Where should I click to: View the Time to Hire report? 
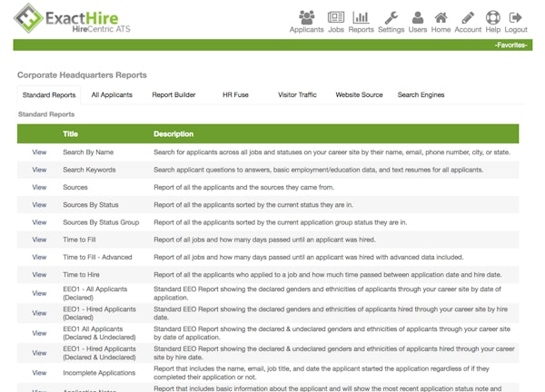coord(39,275)
